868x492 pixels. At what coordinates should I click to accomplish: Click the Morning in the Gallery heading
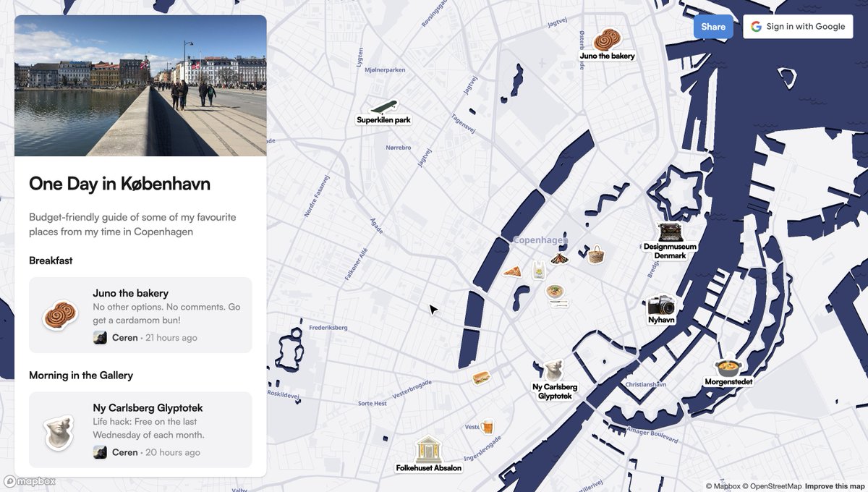coord(81,376)
